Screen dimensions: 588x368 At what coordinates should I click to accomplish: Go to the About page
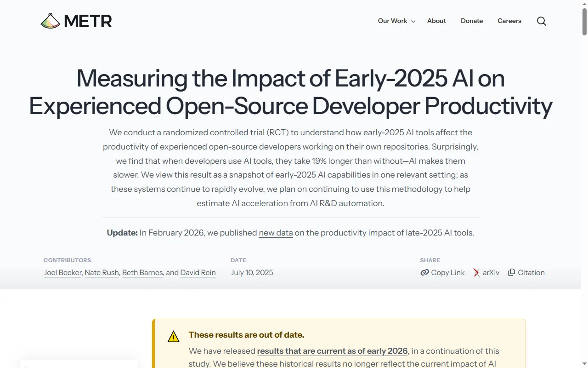pos(436,21)
